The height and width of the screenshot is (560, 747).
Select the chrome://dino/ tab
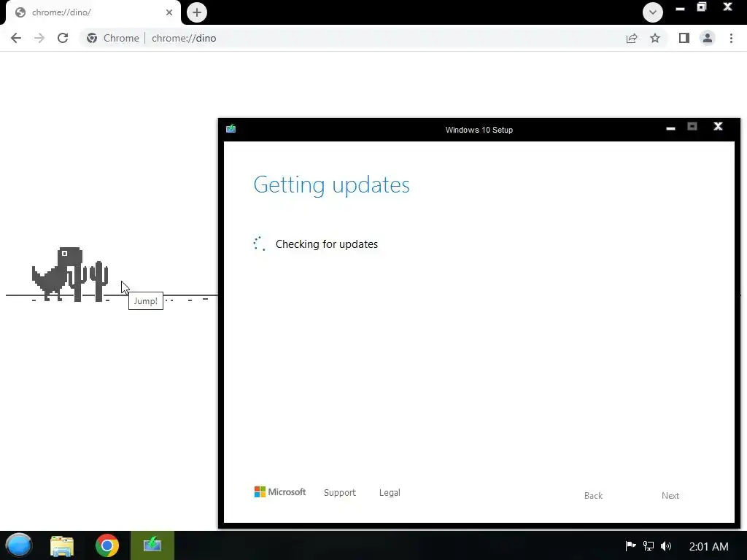93,12
